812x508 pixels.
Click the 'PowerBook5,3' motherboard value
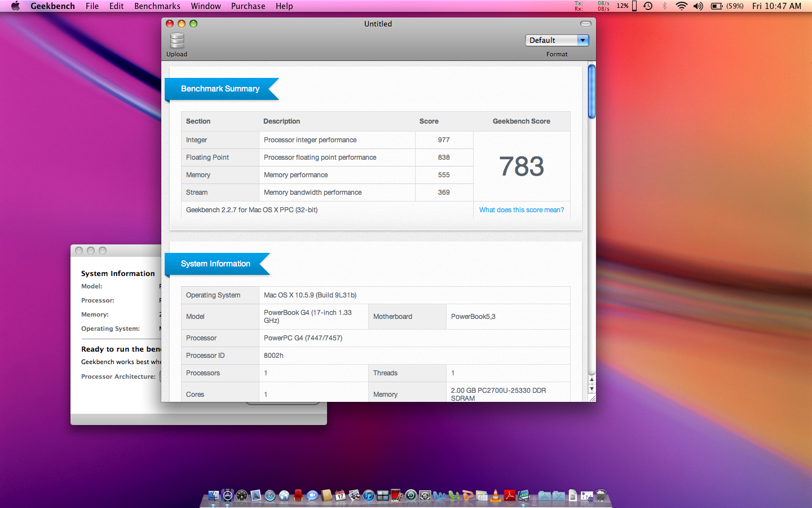pos(473,317)
